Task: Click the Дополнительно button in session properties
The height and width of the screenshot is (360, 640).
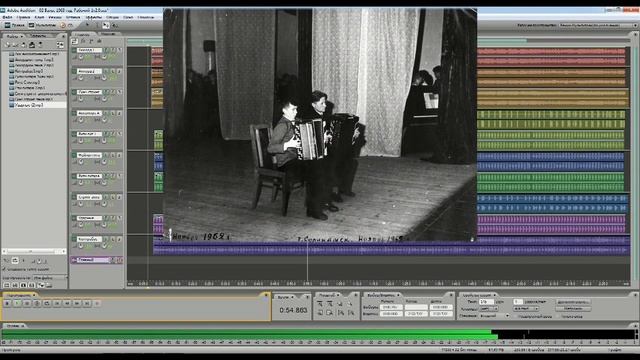Action: pos(573,302)
